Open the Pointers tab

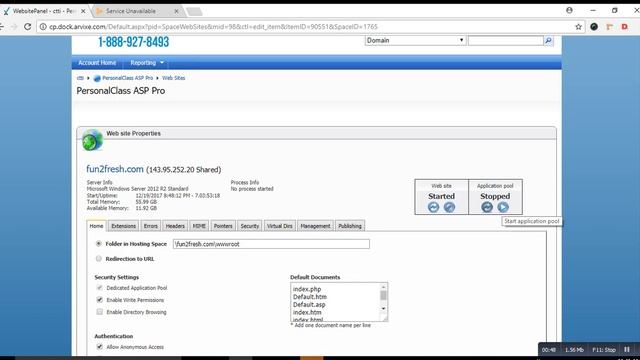(x=223, y=226)
